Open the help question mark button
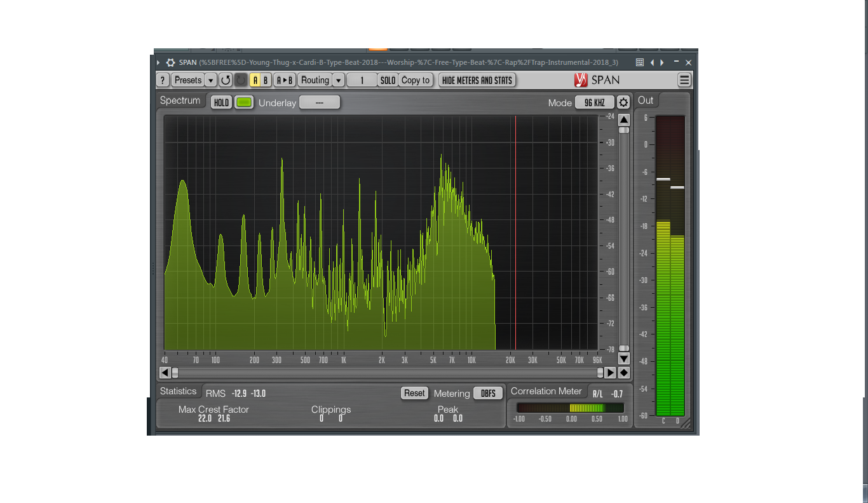 point(163,80)
